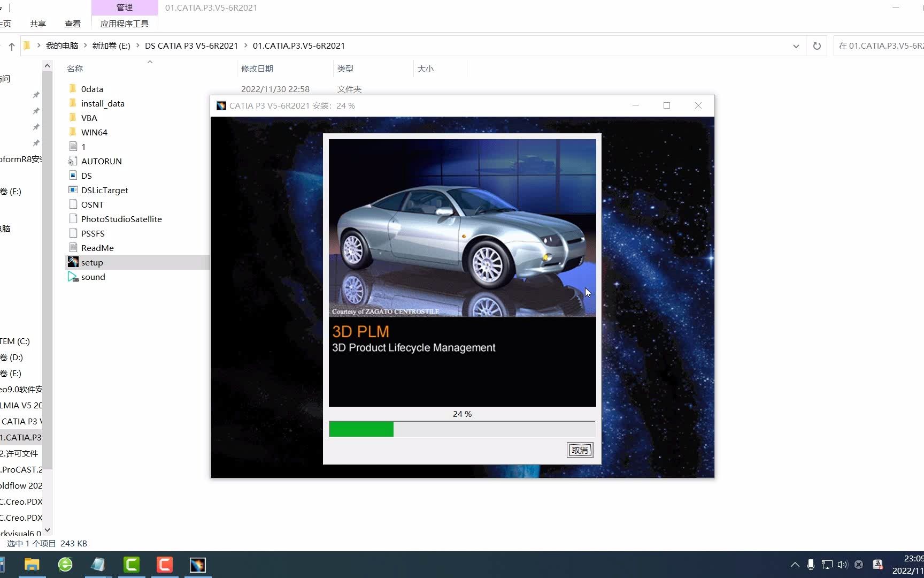Screen dimensions: 924x578
Task: Select the ReadMe text file
Action: pyautogui.click(x=97, y=248)
